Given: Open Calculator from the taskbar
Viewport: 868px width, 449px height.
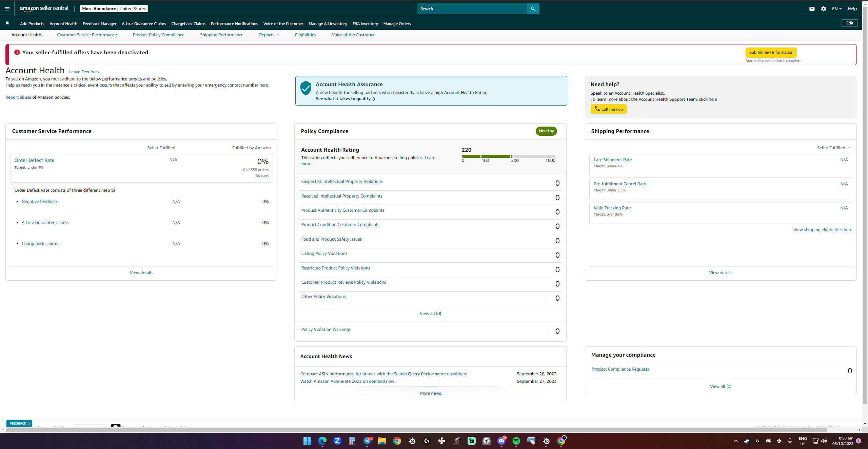Looking at the screenshot, I should point(352,441).
